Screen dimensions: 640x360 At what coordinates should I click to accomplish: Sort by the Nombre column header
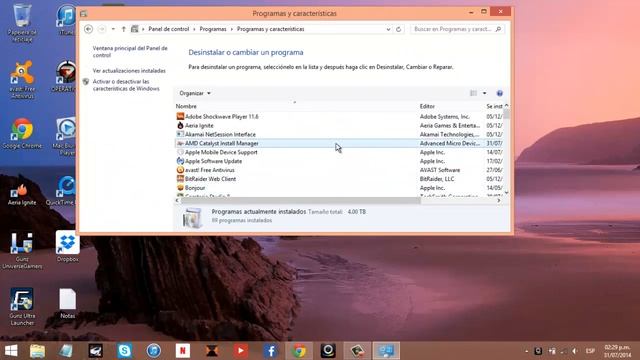pos(186,106)
